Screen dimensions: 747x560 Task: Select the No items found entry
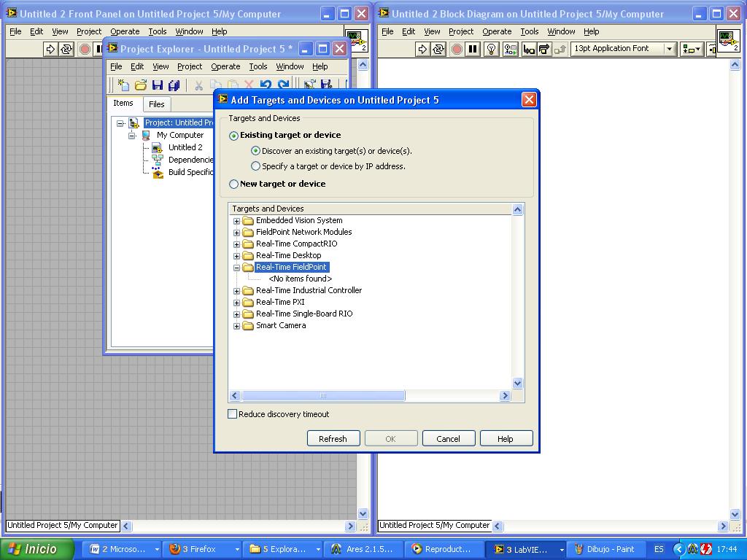click(300, 279)
